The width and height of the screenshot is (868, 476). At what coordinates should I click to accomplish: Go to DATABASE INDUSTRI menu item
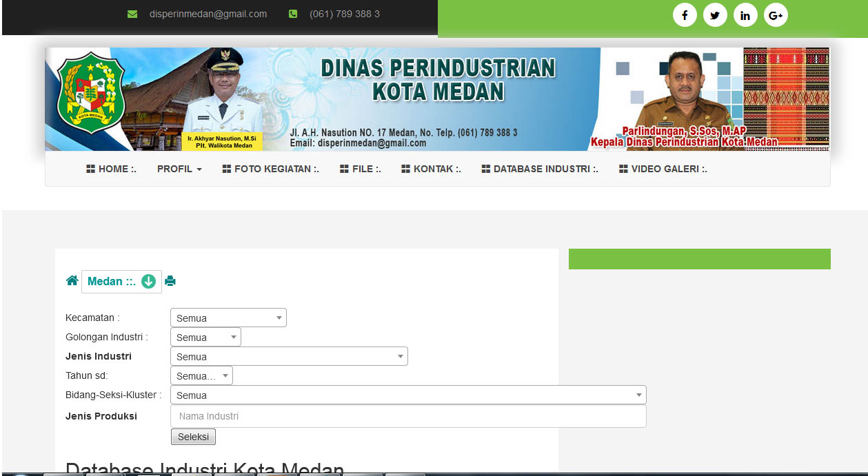tap(540, 169)
